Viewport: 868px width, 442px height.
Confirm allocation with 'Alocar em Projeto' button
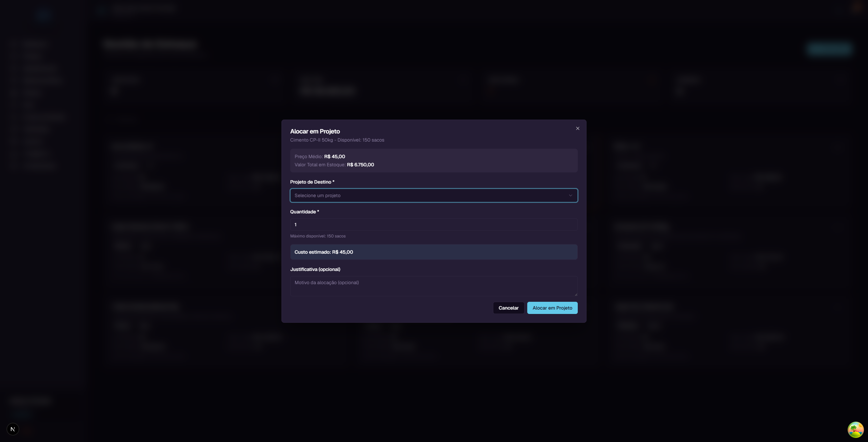tap(552, 308)
